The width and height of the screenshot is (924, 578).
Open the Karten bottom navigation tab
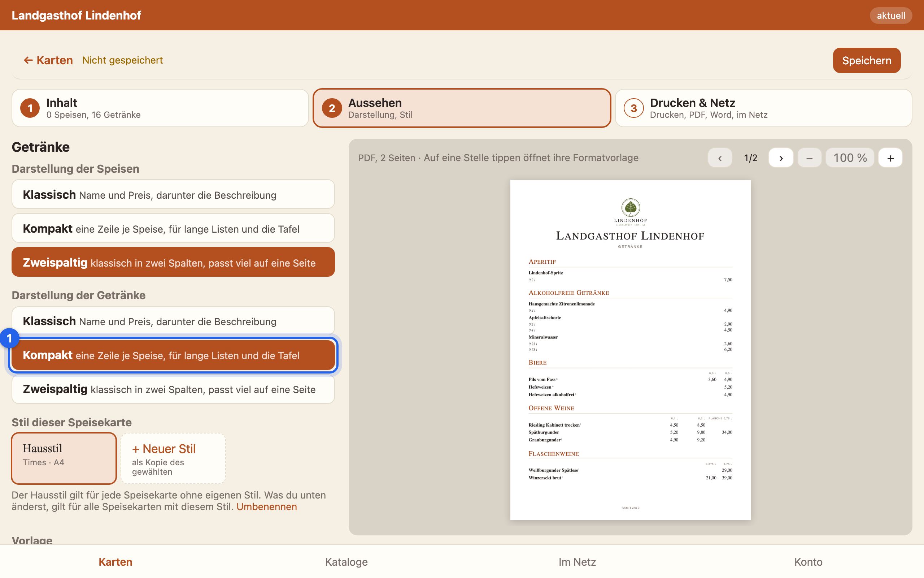pyautogui.click(x=115, y=562)
